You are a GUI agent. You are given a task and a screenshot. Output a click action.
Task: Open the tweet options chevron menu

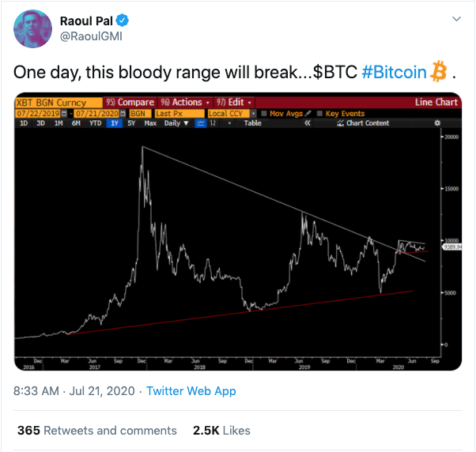pyautogui.click(x=455, y=19)
